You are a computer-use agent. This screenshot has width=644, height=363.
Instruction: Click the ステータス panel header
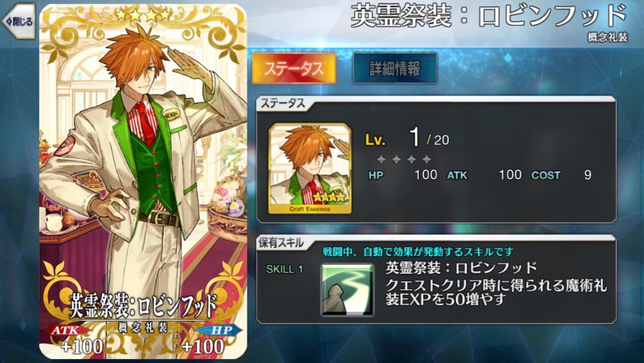pos(283,104)
